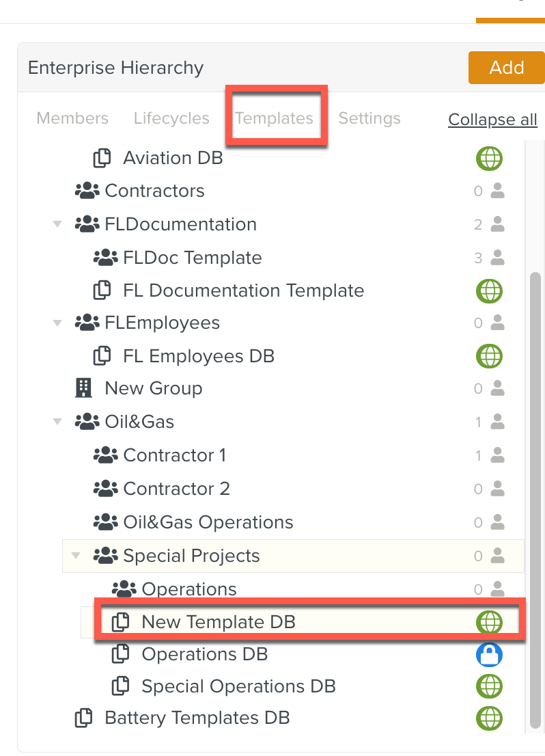Image resolution: width=545 pixels, height=756 pixels.
Task: Select the New Template DB tree item
Action: click(x=218, y=622)
